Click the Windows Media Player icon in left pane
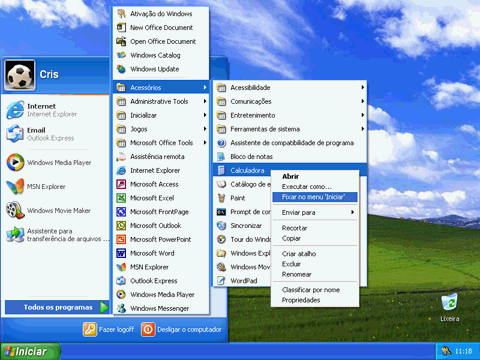480x360 pixels. pos(15,162)
